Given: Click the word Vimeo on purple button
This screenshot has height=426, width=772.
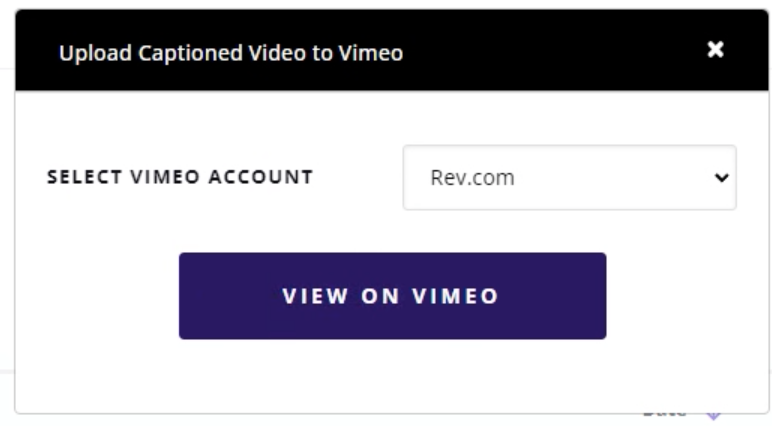Looking at the screenshot, I should (x=456, y=296).
